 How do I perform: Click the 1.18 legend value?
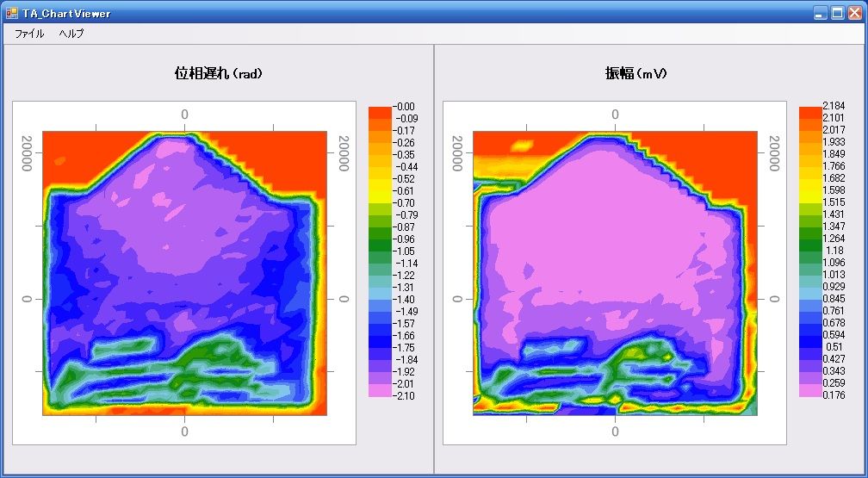[834, 251]
